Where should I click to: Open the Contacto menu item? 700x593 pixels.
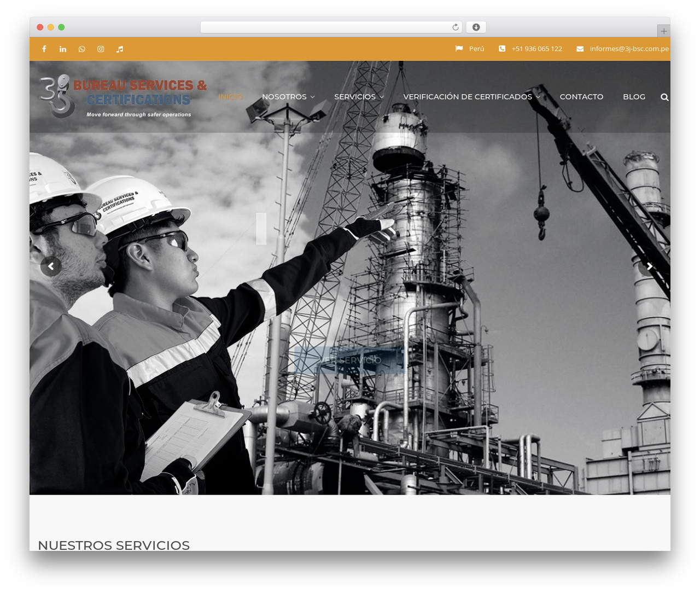coord(581,97)
